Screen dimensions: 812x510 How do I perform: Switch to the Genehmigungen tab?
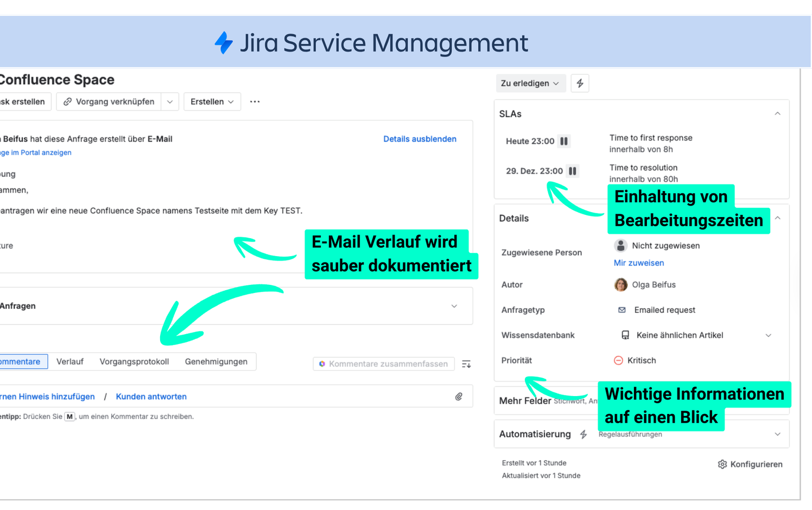[x=216, y=362]
